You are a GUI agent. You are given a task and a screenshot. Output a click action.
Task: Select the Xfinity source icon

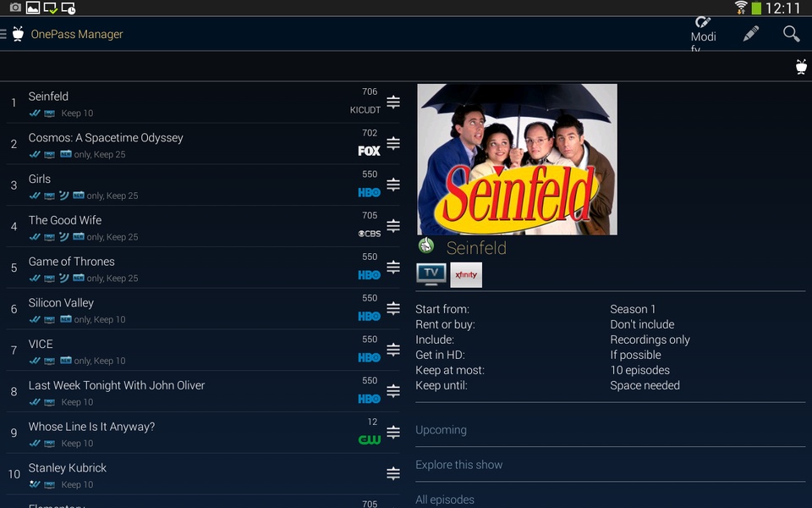coord(466,274)
